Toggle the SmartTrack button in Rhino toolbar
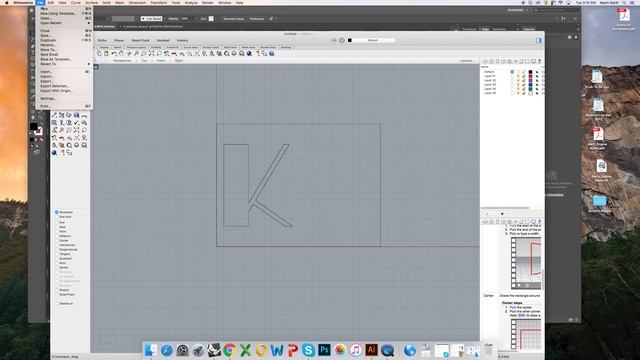The height and width of the screenshot is (360, 640). (140, 40)
